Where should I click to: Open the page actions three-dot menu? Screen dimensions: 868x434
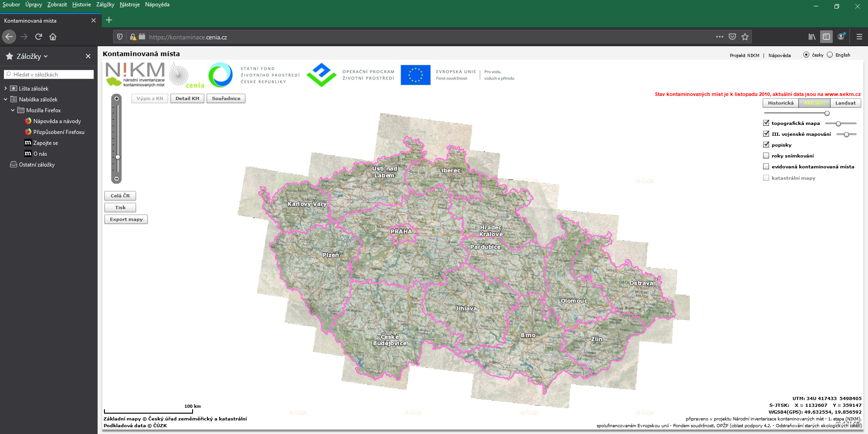click(x=719, y=37)
